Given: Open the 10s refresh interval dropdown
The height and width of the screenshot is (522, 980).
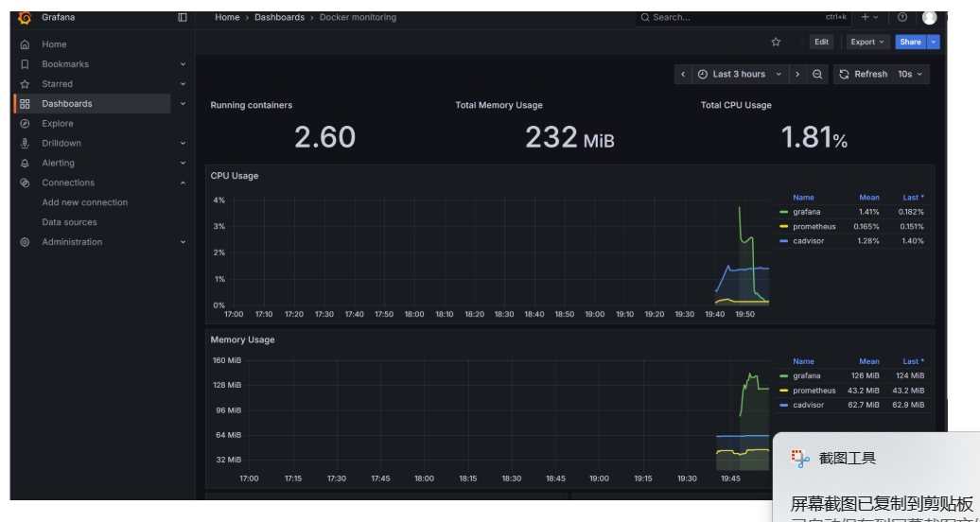Looking at the screenshot, I should coord(911,74).
